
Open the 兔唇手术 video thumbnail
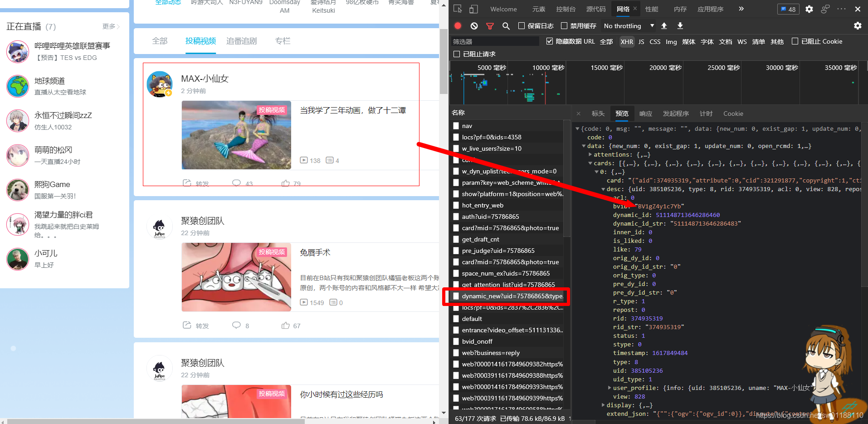(x=236, y=277)
